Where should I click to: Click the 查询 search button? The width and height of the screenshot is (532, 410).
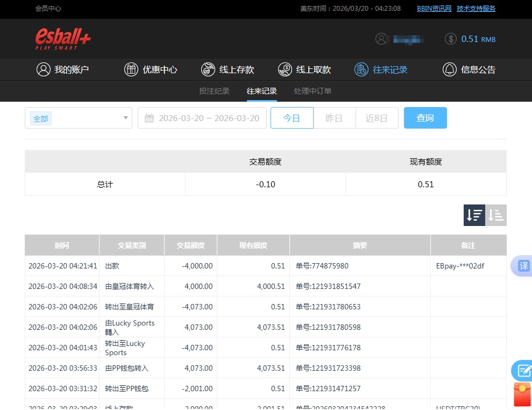pyautogui.click(x=425, y=117)
